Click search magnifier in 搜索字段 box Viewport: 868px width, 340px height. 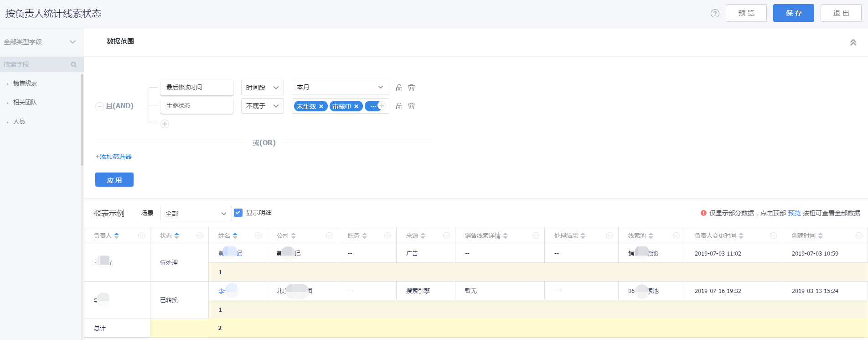click(74, 64)
